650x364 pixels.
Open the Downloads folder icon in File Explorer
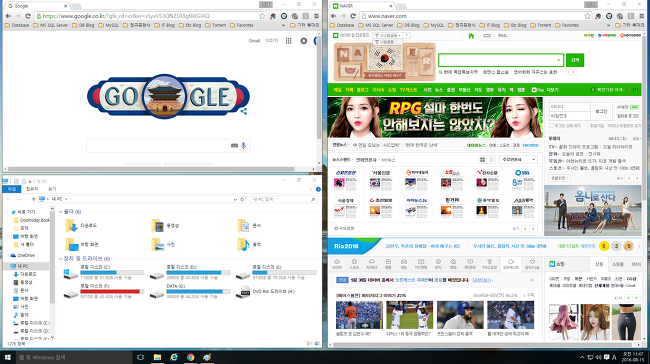[x=71, y=226]
